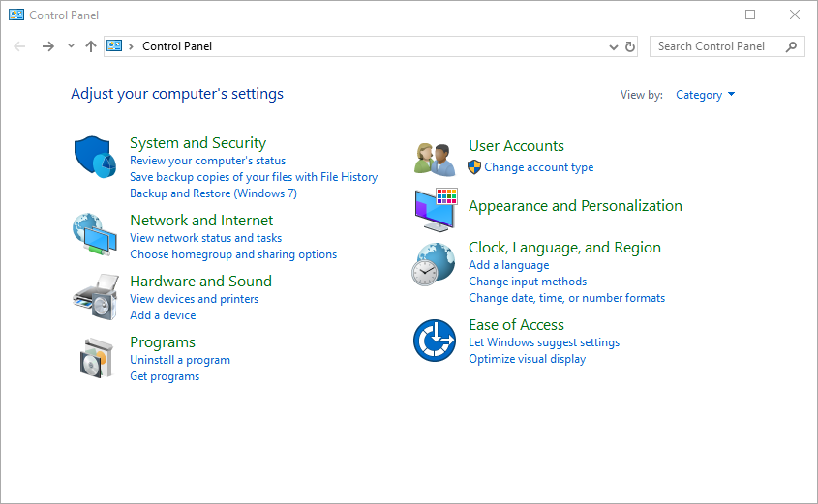Click the System and Security shield icon
The width and height of the screenshot is (818, 504).
pos(95,158)
